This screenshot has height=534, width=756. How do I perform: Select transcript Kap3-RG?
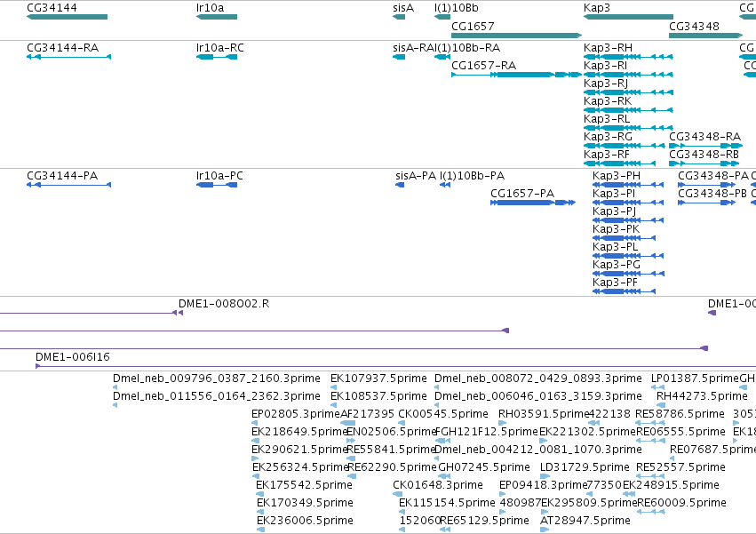[625, 146]
